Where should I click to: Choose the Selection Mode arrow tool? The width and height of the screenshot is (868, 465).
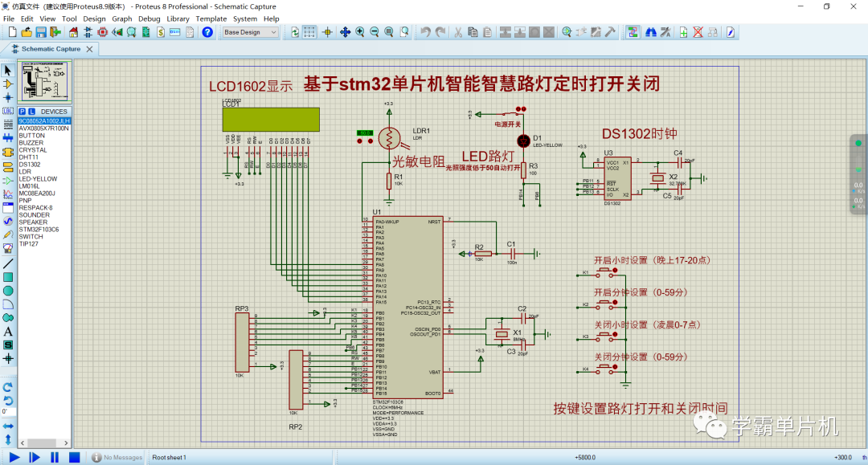(x=8, y=71)
